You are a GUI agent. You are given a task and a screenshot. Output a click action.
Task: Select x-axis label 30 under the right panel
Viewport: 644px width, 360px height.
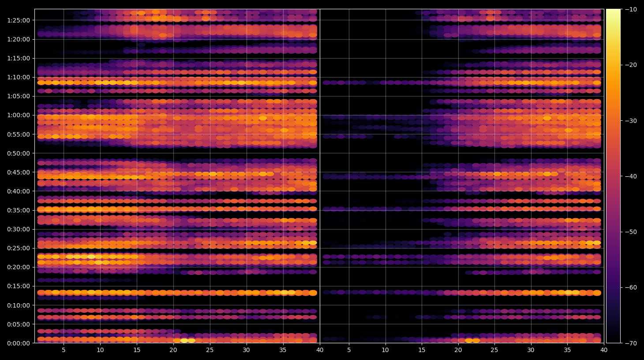[x=531, y=350]
